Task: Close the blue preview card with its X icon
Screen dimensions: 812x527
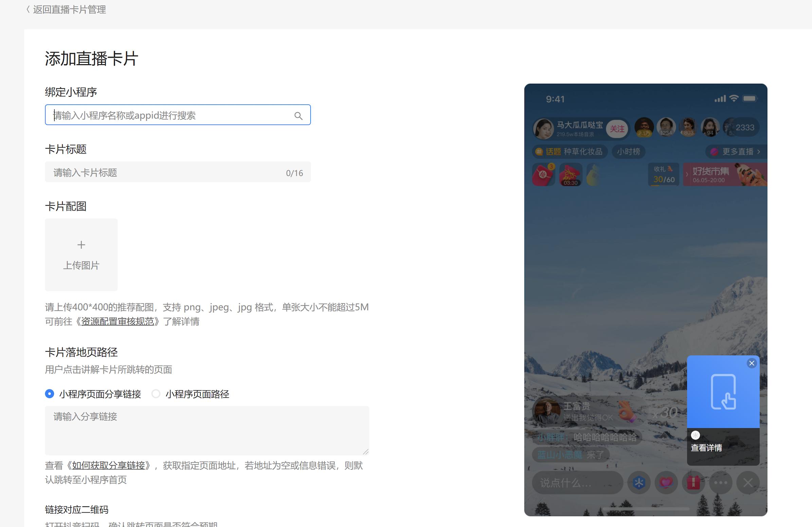Action: pos(751,363)
